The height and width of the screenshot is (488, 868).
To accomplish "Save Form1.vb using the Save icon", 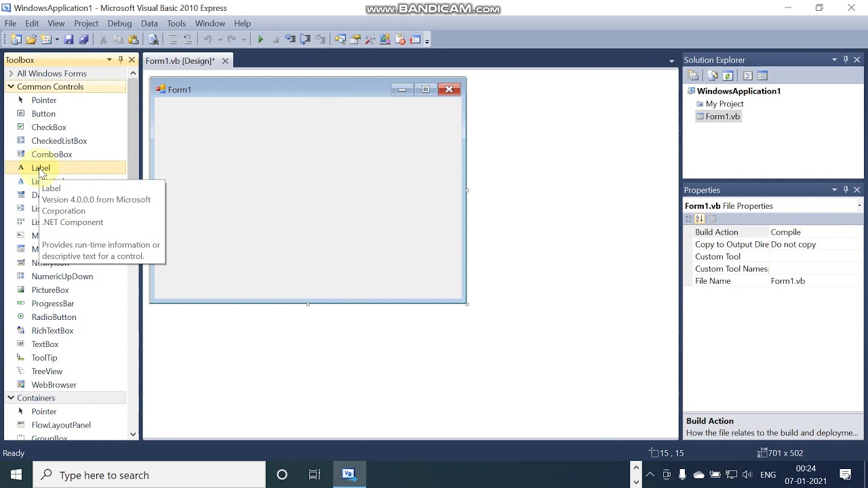I will tap(68, 40).
